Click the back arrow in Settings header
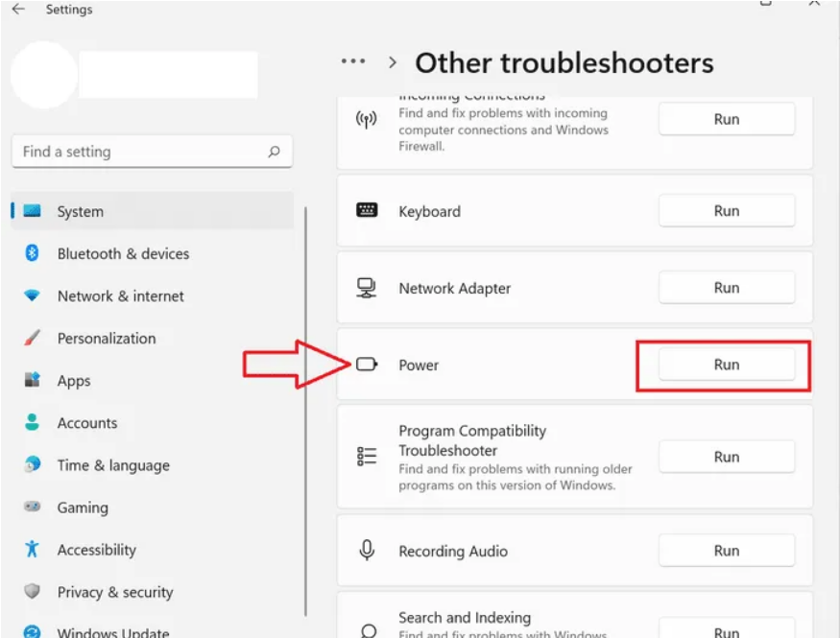This screenshot has height=638, width=840. point(18,10)
